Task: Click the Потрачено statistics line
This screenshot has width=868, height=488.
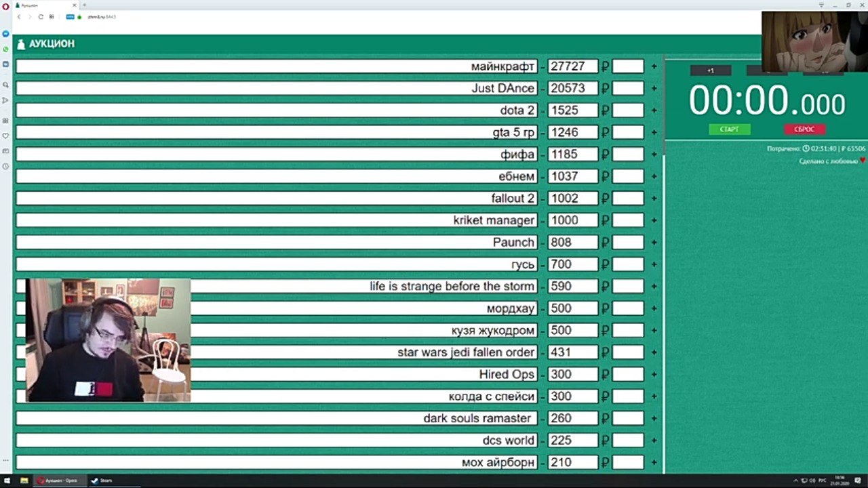Action: [816, 148]
